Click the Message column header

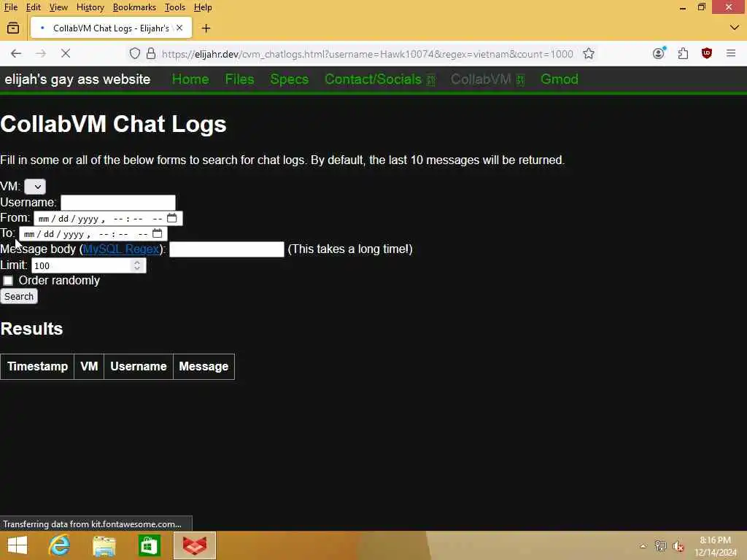click(x=204, y=366)
